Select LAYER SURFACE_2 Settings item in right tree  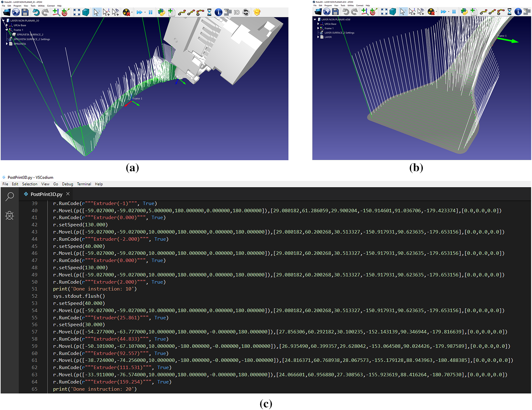(x=339, y=33)
